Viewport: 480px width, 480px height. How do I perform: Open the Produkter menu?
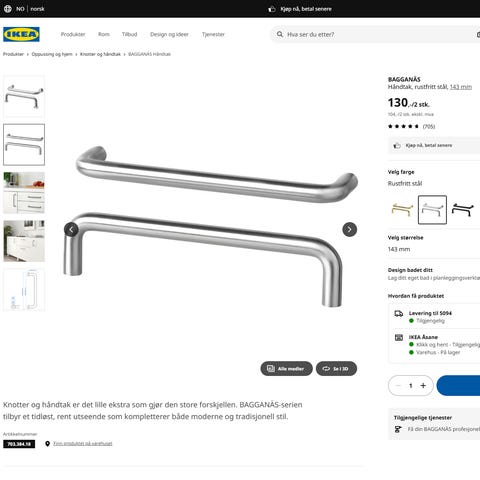tap(73, 34)
